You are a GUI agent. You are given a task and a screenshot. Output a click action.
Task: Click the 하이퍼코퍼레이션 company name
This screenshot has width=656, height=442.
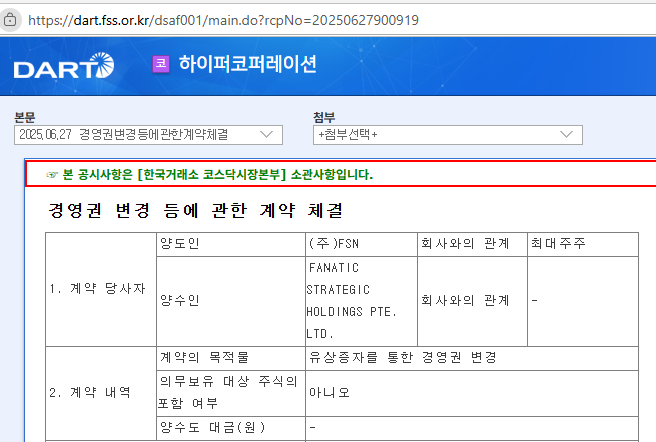pos(248,64)
